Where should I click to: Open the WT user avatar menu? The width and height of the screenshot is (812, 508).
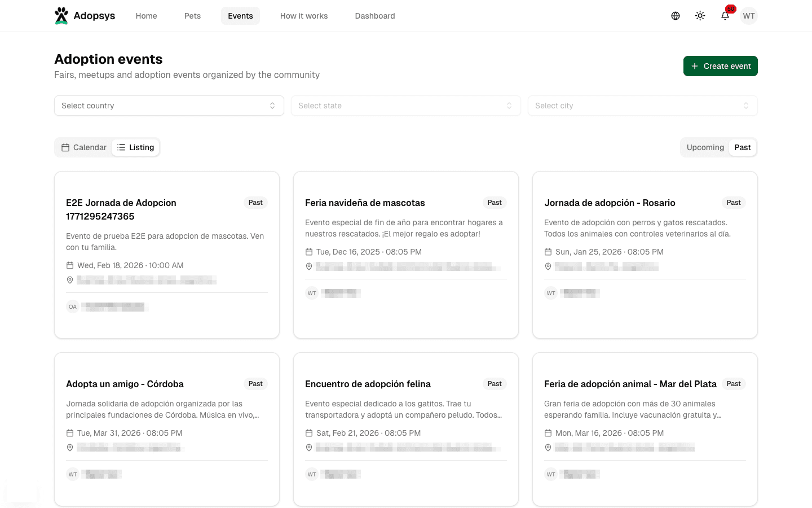pyautogui.click(x=748, y=16)
